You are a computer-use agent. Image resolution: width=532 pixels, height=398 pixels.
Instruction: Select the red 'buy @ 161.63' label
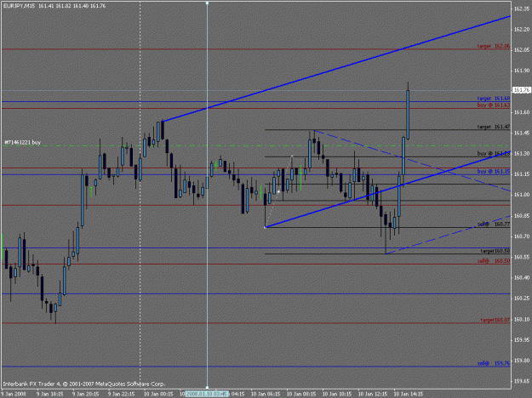tap(494, 105)
